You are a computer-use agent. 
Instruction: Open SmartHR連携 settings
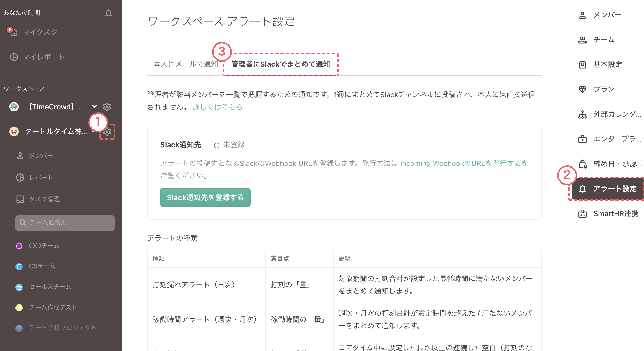click(x=608, y=213)
